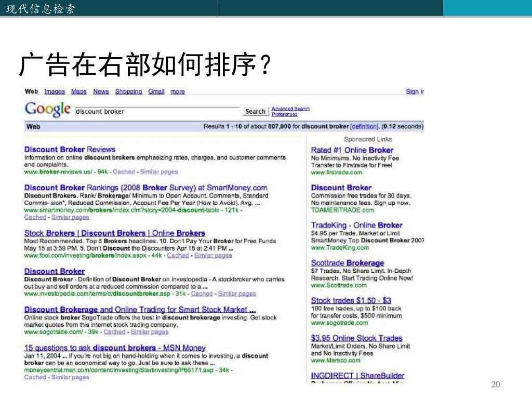532x399 pixels.
Task: Open 'Stock trades $1.50 - $3' sponsored ad
Action: [x=351, y=301]
